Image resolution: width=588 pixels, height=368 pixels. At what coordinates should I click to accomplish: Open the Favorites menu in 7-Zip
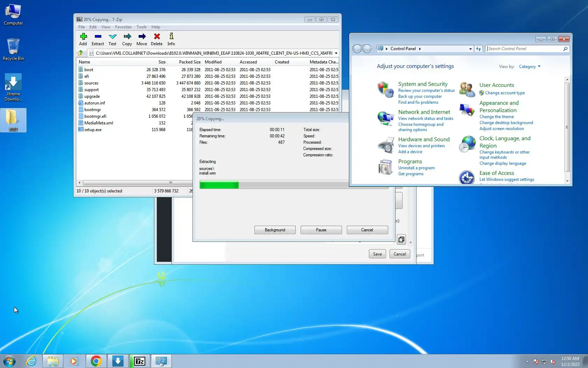[123, 27]
